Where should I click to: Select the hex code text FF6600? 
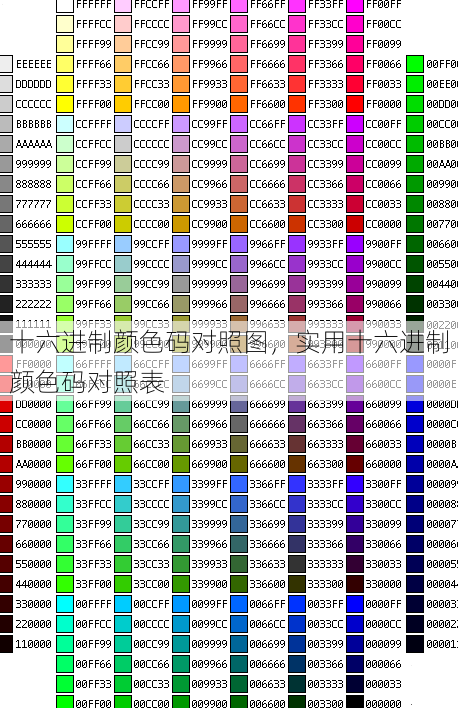(268, 104)
